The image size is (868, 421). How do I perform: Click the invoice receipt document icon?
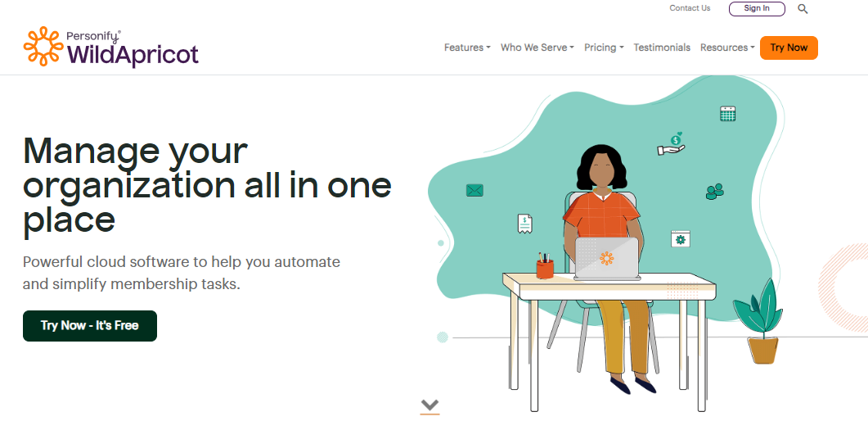524,224
